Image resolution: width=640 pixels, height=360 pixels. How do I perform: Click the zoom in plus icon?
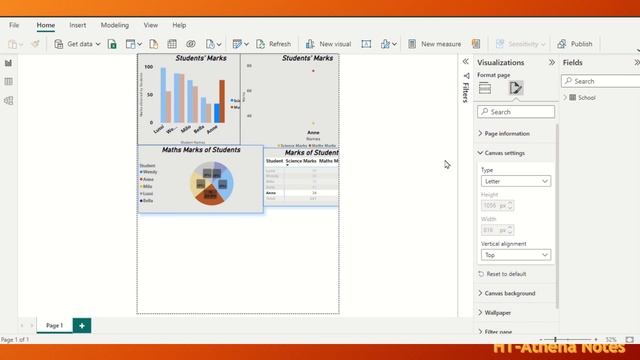tap(596, 340)
